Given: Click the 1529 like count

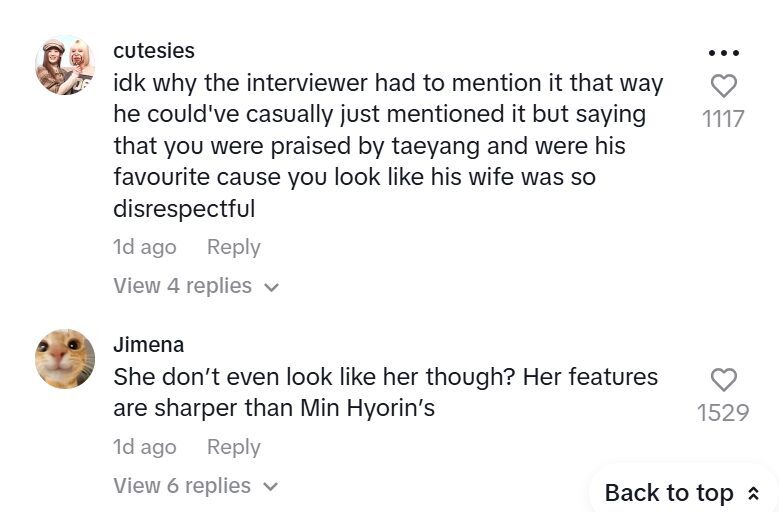Looking at the screenshot, I should pyautogui.click(x=723, y=412).
